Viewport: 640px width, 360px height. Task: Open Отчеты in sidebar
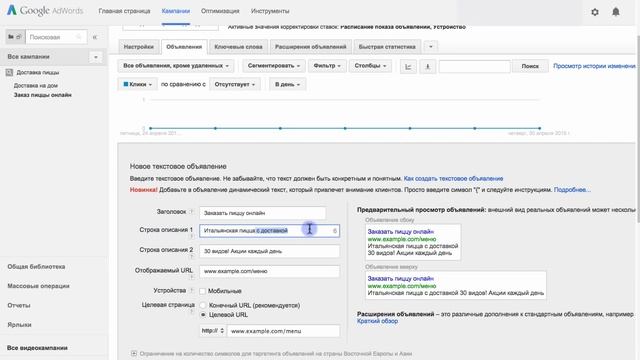(x=19, y=305)
